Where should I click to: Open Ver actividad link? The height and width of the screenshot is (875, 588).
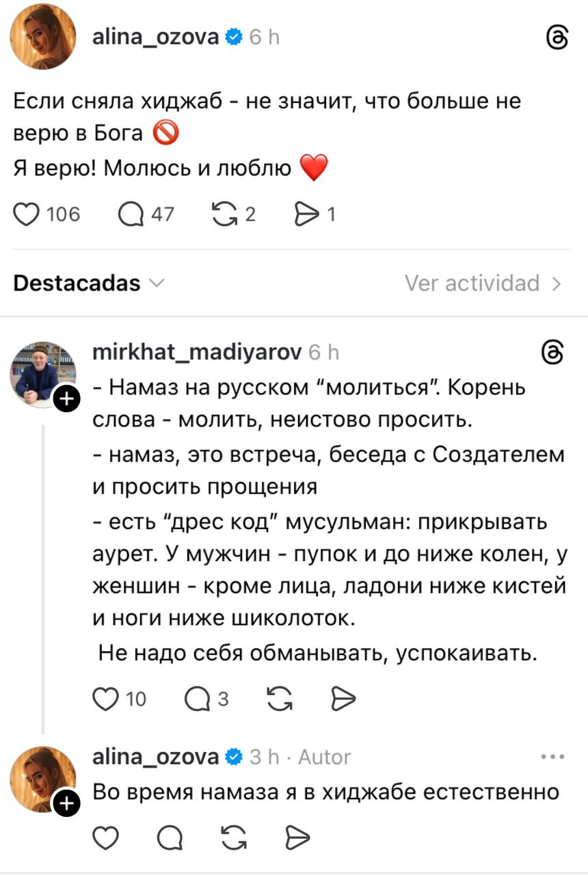pos(483,283)
